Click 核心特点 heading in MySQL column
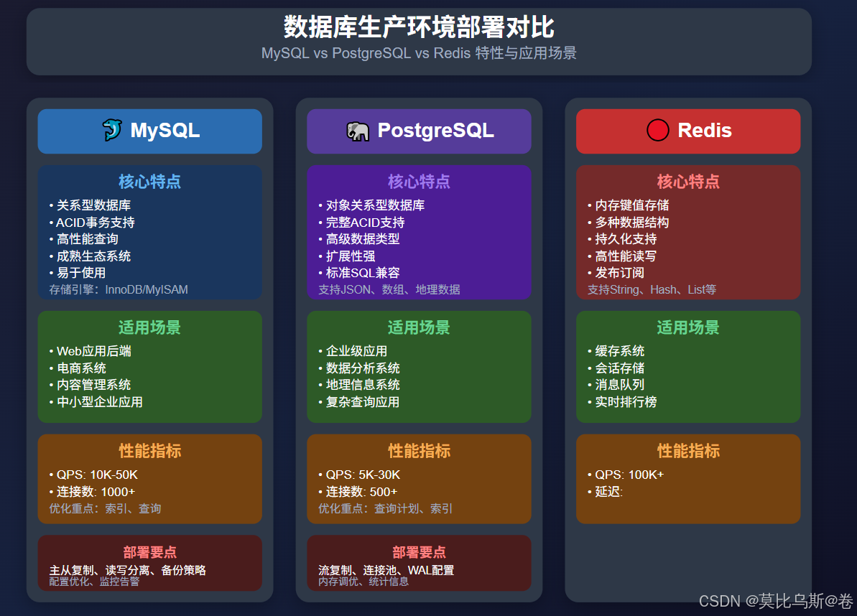This screenshot has height=616, width=857. point(149,182)
